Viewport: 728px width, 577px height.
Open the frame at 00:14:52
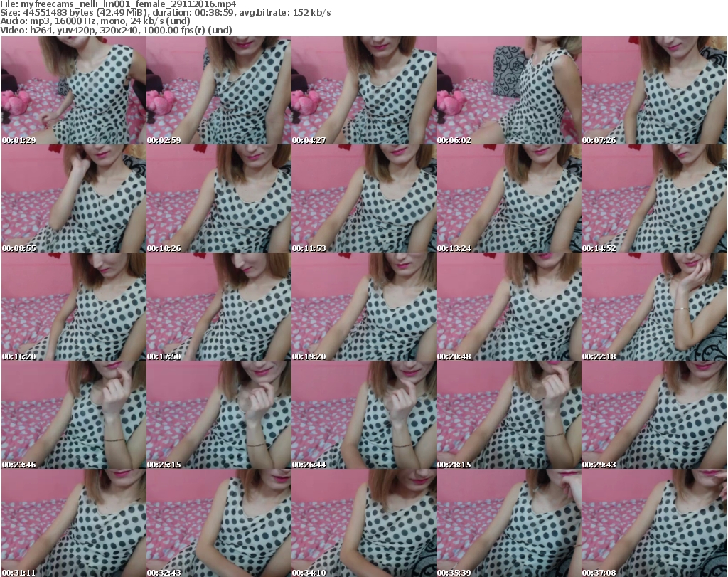(x=654, y=198)
